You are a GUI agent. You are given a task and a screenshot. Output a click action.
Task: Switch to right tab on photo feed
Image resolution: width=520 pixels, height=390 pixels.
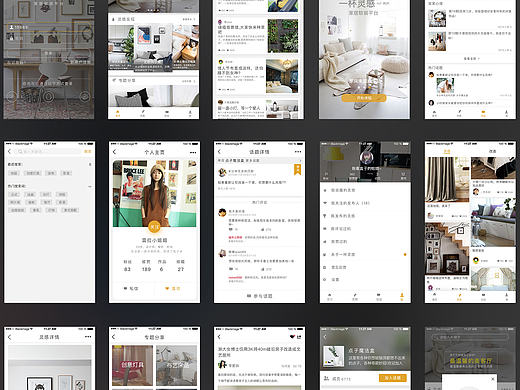click(493, 151)
